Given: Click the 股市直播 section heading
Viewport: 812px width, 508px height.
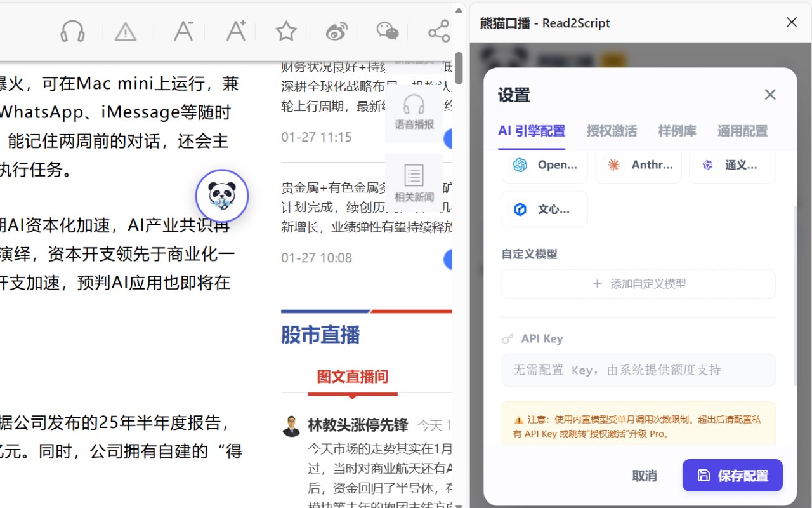Looking at the screenshot, I should pos(320,335).
